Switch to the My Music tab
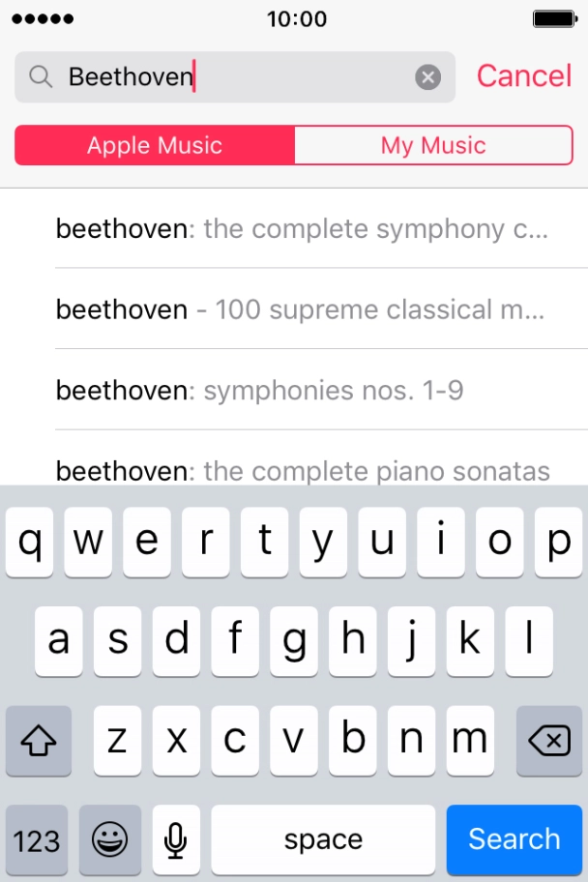588x882 pixels. point(433,146)
